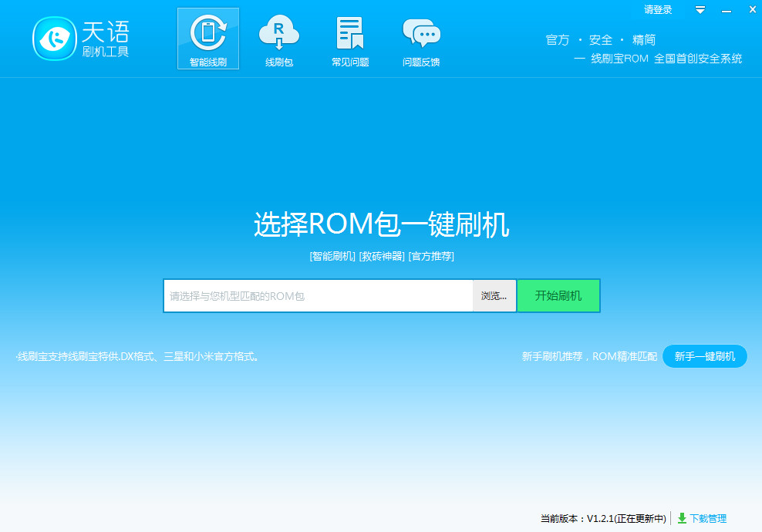The width and height of the screenshot is (762, 532).
Task: Click the green download arrow icon near 下载管理
Action: (x=682, y=519)
